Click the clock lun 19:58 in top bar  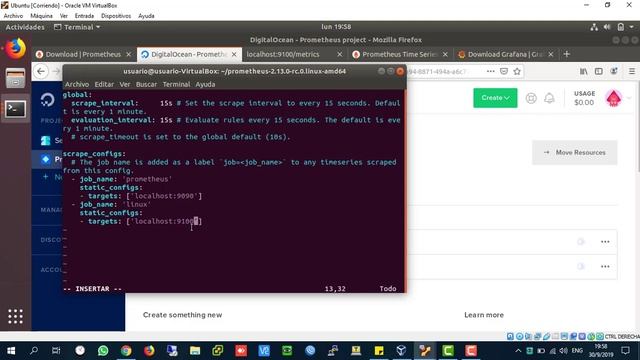point(336,27)
